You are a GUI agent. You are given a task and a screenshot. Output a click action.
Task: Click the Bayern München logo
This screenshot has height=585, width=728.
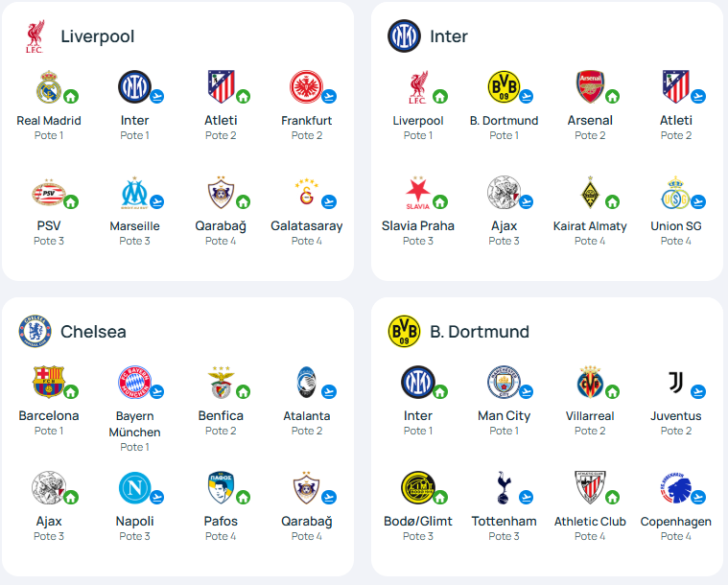[x=134, y=382]
